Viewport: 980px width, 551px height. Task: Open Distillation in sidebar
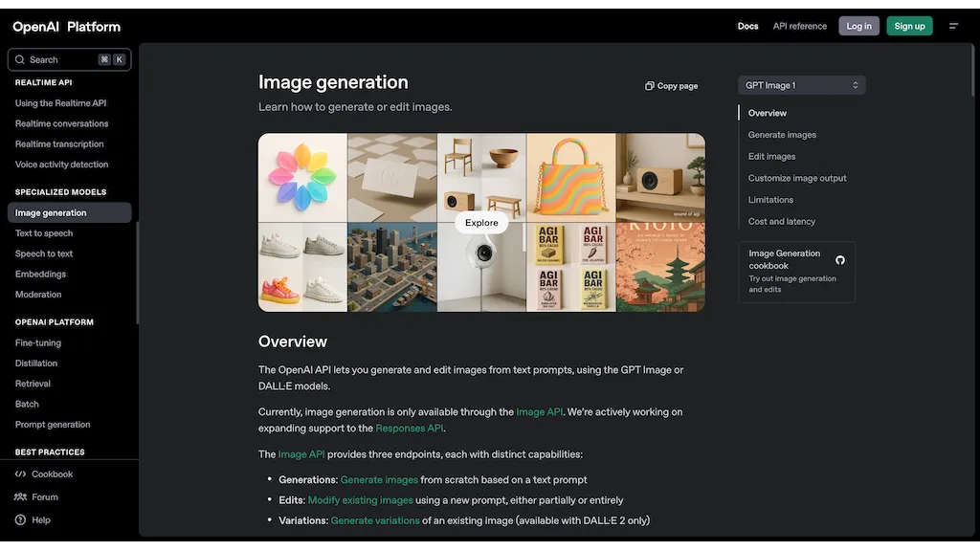(36, 363)
